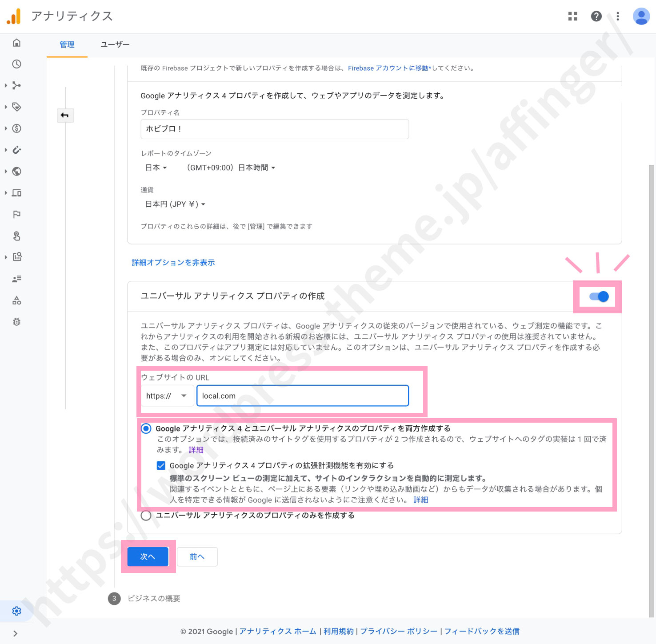Expand the Monetization sidebar section arrow
The image size is (656, 644).
click(5, 128)
